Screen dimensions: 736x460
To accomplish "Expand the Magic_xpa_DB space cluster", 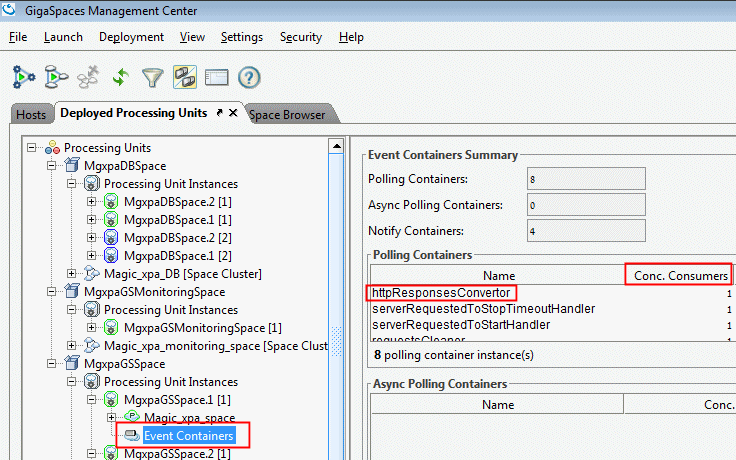I will 71,273.
